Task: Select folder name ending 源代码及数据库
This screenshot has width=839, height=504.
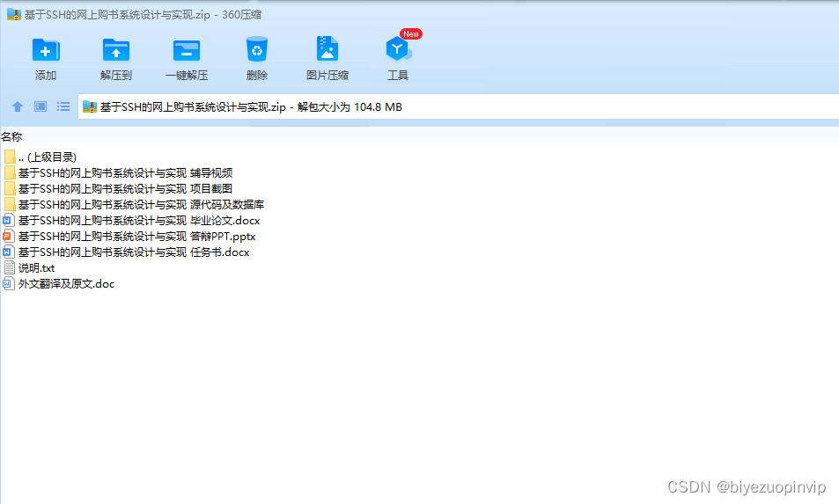Action: [141, 204]
